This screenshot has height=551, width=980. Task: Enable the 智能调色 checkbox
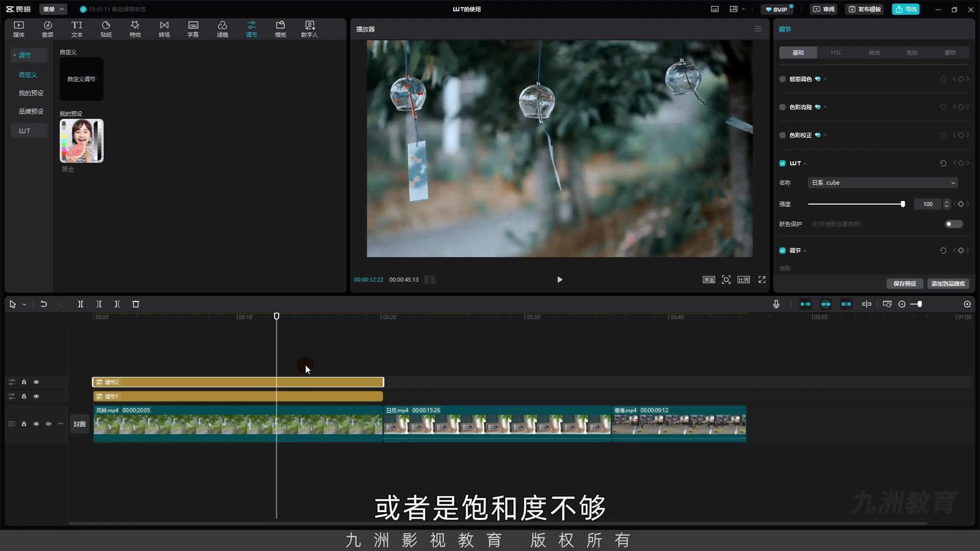(x=782, y=79)
